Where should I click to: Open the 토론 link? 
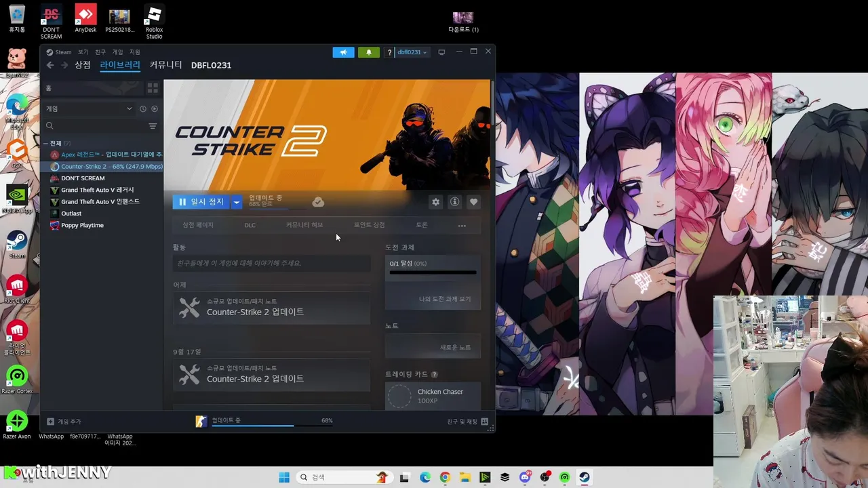pos(422,225)
